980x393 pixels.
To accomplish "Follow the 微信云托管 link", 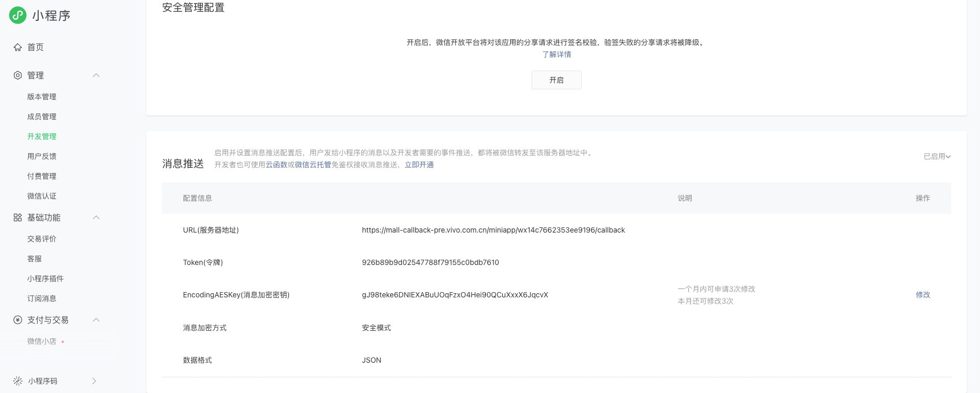I will (313, 165).
